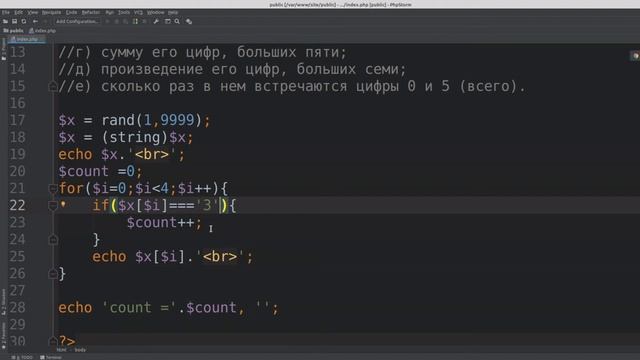Open the Window menu
This screenshot has height=360, width=640.
point(156,13)
